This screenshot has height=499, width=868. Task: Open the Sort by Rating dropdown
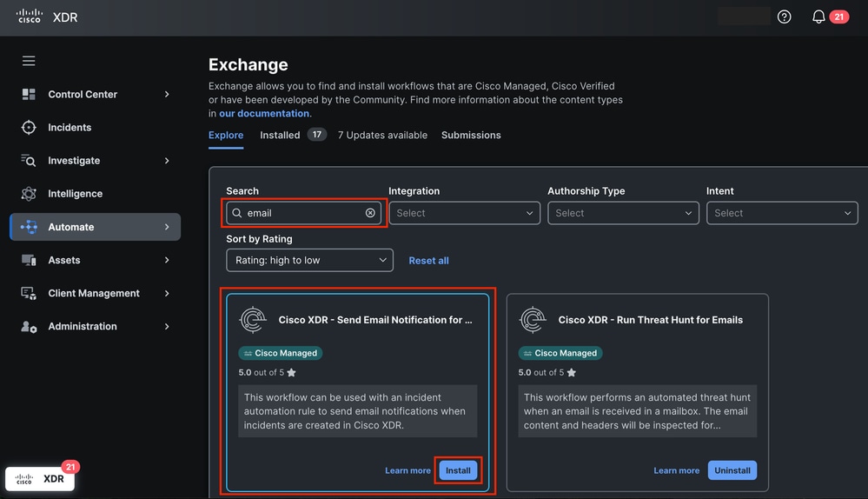[309, 260]
